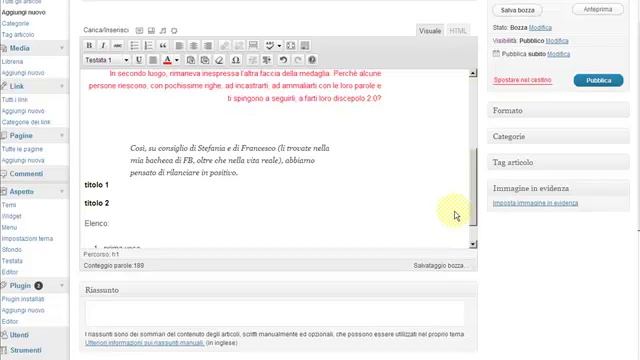This screenshot has height=360, width=640.
Task: Open the Testata 1 format dropdown
Action: pyautogui.click(x=107, y=60)
